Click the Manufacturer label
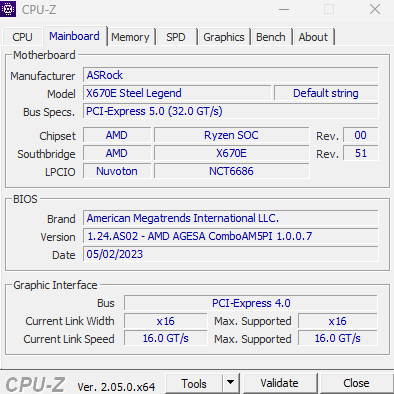This screenshot has width=394, height=394. tap(43, 76)
